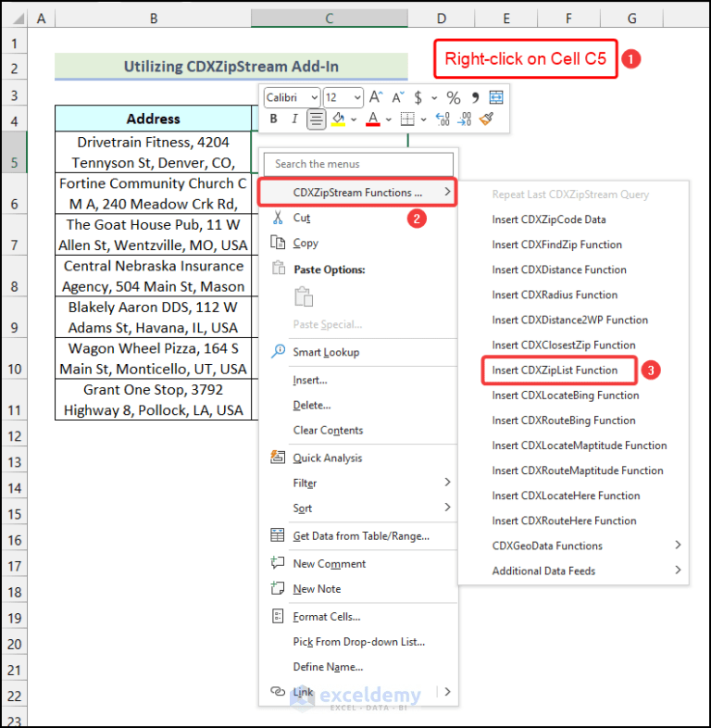Choose Insert CDXLocateBing Function
This screenshot has width=711, height=728.
point(566,395)
